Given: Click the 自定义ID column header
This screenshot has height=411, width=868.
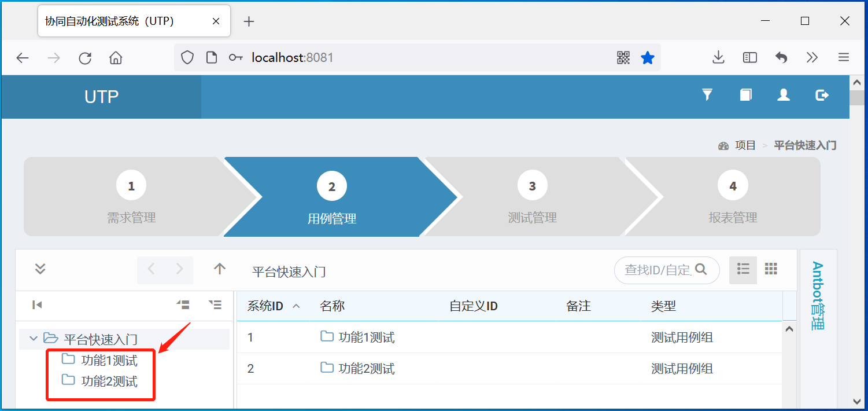Looking at the screenshot, I should click(474, 306).
